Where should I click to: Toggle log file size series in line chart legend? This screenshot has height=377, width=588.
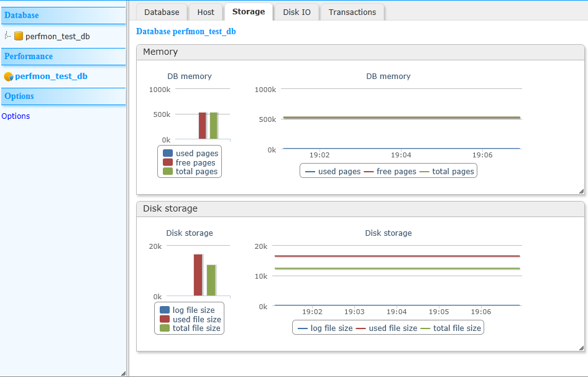point(325,328)
